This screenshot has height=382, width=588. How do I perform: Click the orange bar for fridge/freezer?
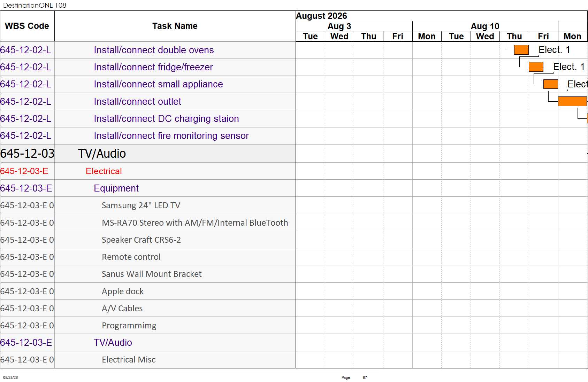tap(536, 67)
